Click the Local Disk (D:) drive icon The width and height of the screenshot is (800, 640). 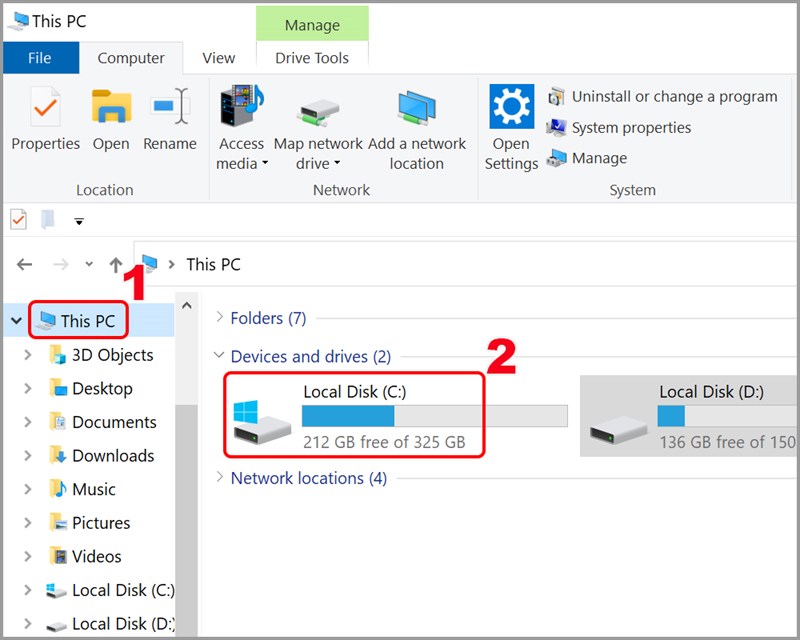tap(618, 430)
